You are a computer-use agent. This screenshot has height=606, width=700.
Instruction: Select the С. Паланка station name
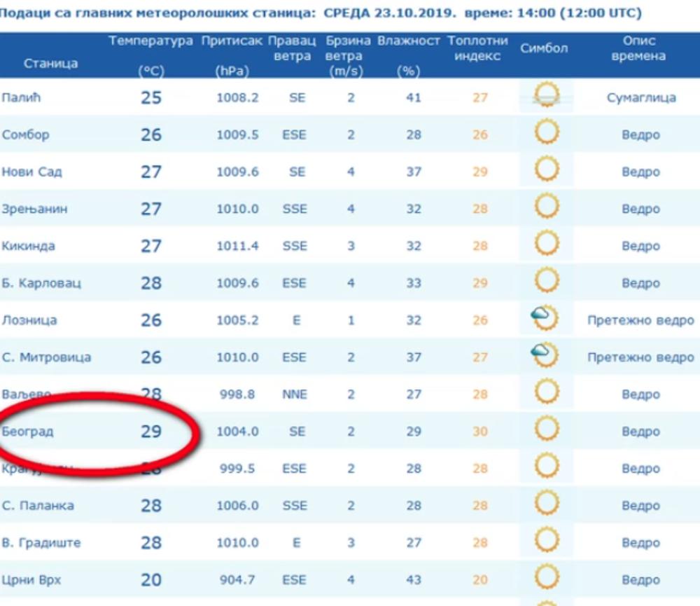tap(38, 506)
